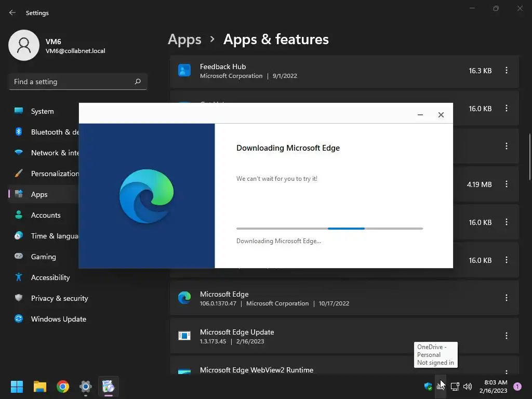
Task: Open more options for the 16.0 KB app below Feedback Hub
Action: tap(506, 108)
